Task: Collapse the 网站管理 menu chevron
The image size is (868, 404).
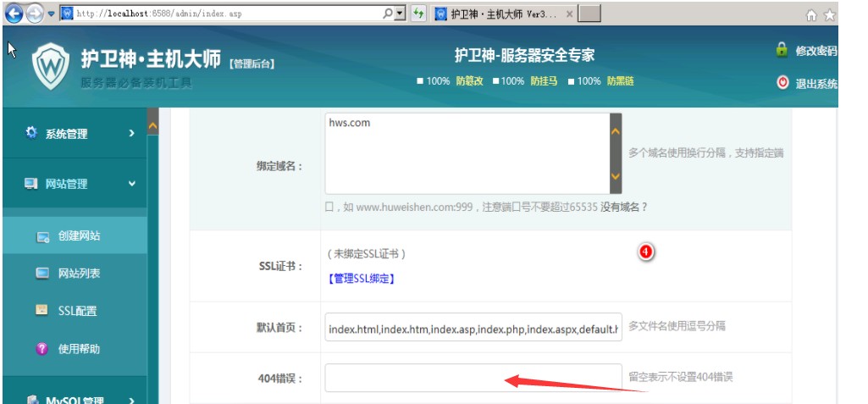Action: (131, 184)
